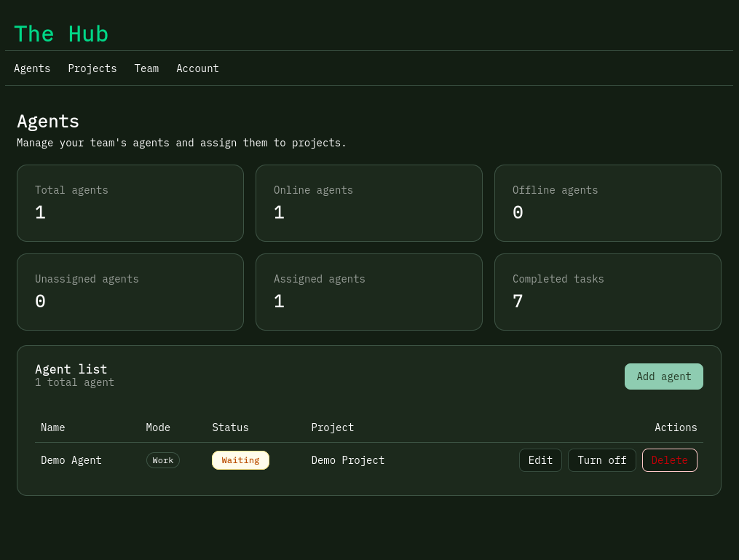Open the Projects section in navigation
Image resolution: width=739 pixels, height=560 pixels.
point(92,68)
